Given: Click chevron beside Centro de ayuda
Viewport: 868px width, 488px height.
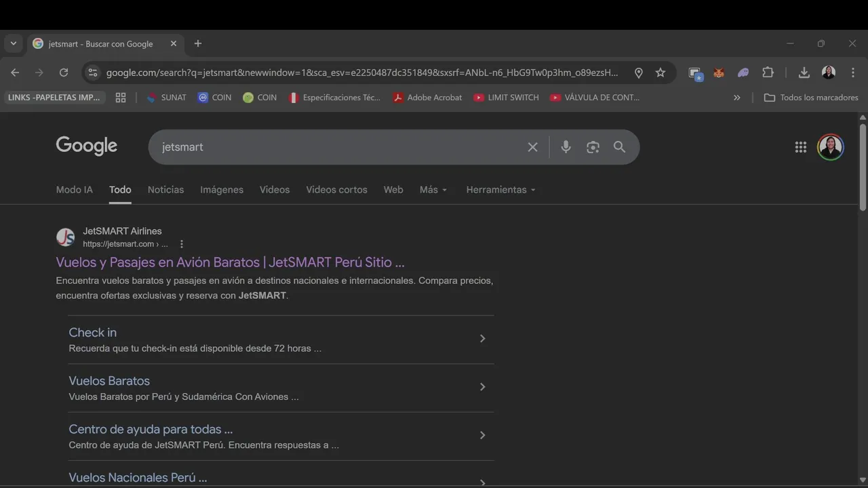Looking at the screenshot, I should click(482, 435).
